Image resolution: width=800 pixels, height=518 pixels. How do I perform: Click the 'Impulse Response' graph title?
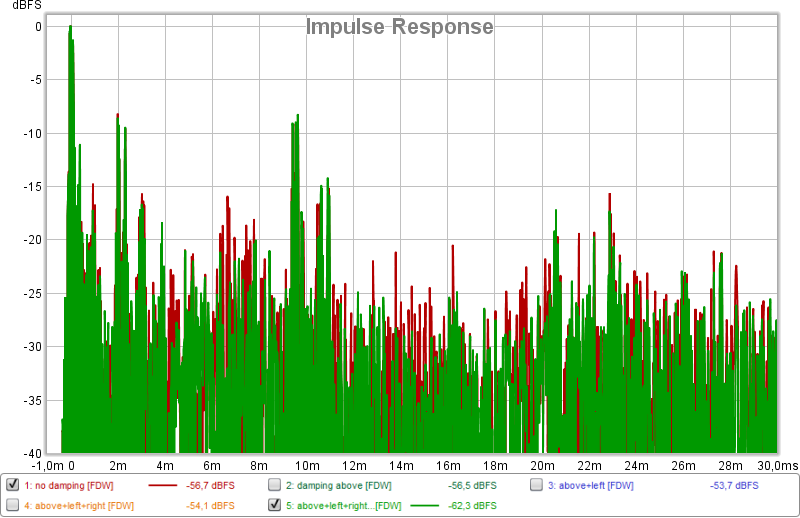pos(399,27)
